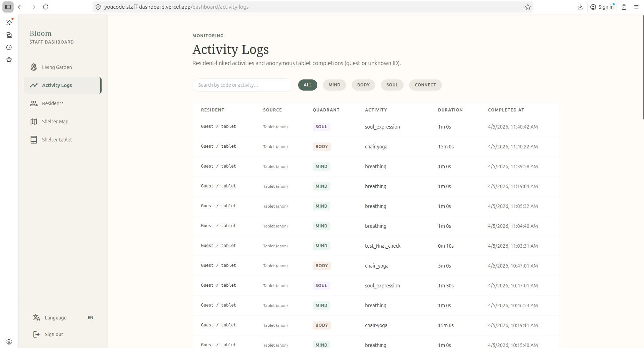Click the Activity Logs chart icon
Viewport: 644px width, 348px height.
[x=34, y=85]
